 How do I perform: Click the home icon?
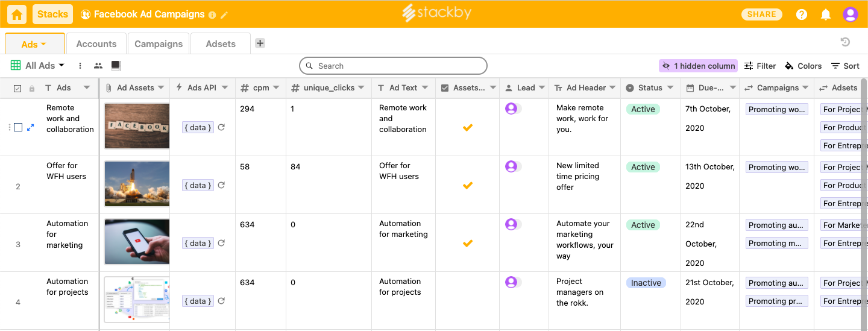click(x=17, y=14)
